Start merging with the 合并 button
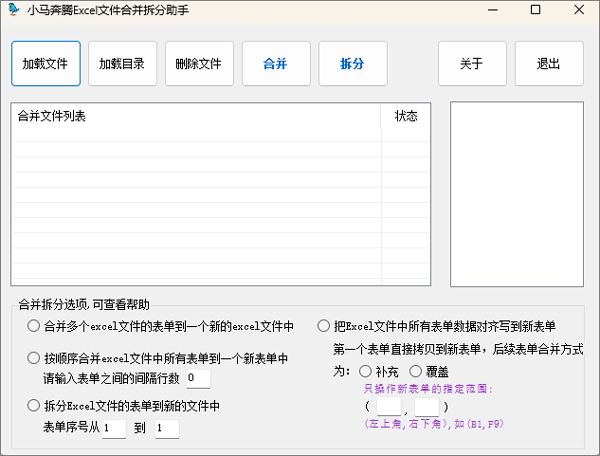Viewport: 600px width, 456px height. coord(276,64)
